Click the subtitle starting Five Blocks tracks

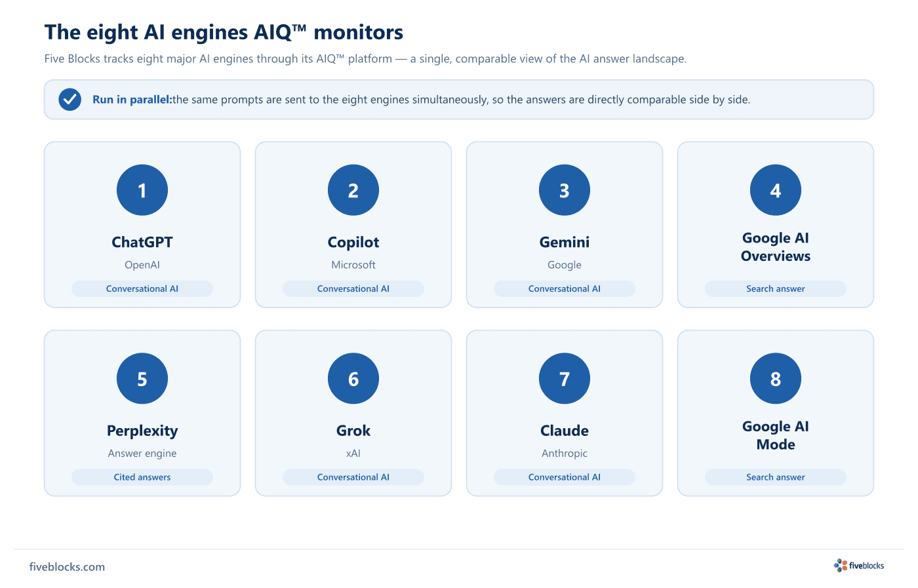coord(365,59)
